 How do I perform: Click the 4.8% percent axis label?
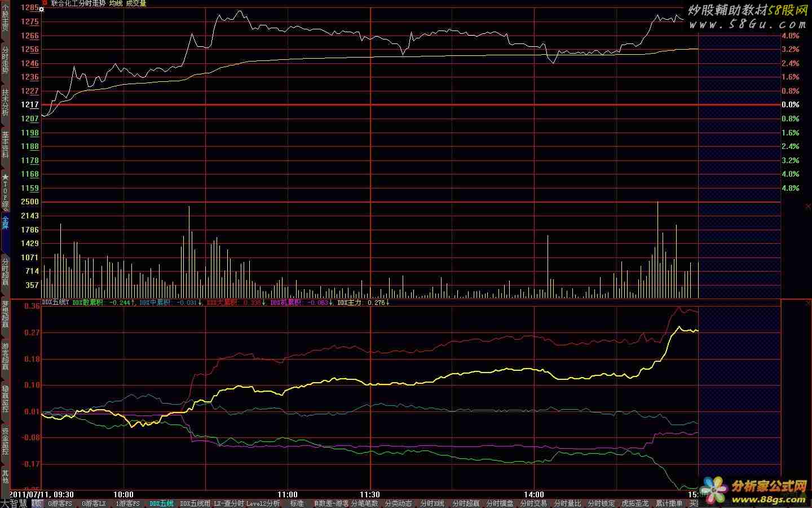[791, 188]
